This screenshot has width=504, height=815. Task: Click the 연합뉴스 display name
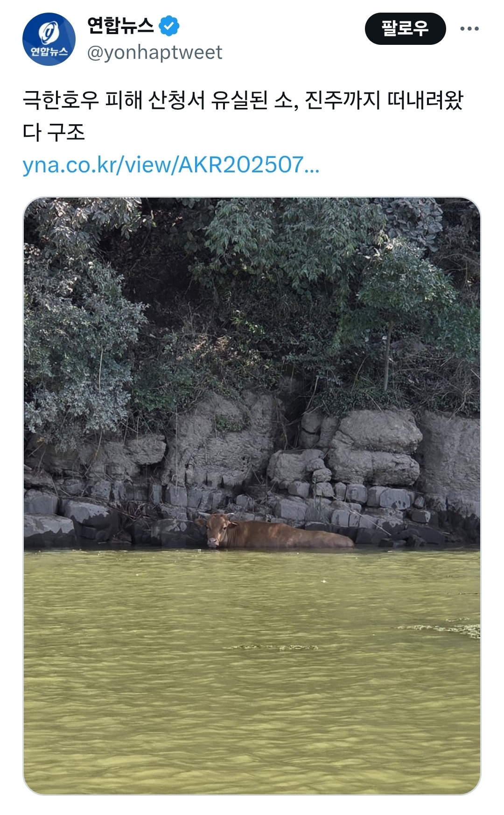(120, 26)
